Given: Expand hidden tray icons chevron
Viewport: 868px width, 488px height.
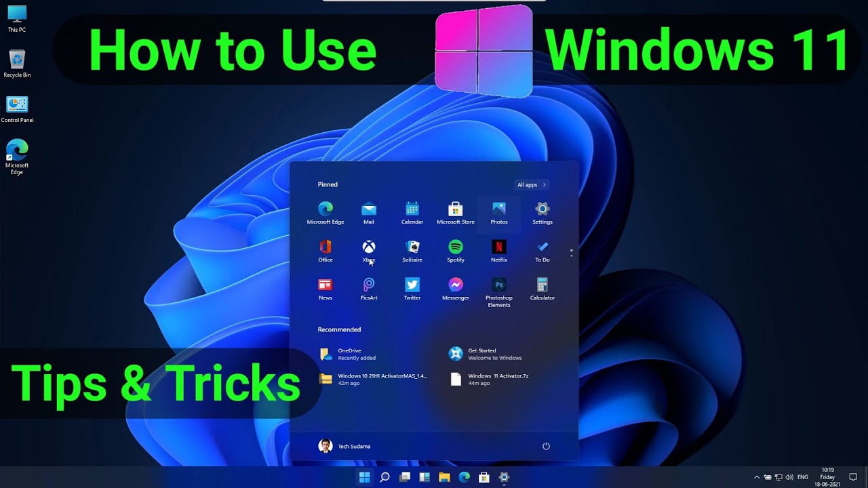Looking at the screenshot, I should [x=757, y=477].
